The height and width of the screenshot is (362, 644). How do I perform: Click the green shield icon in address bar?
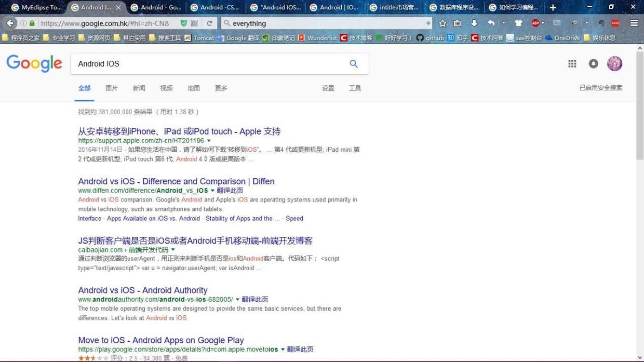[x=183, y=23]
